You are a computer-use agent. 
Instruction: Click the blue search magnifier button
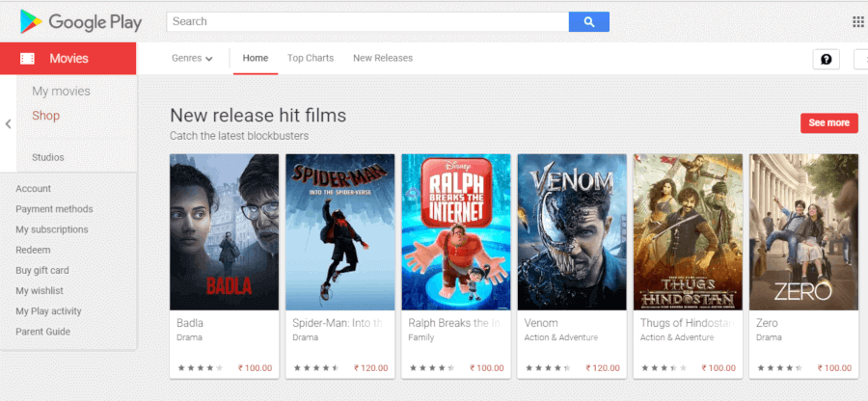(589, 21)
